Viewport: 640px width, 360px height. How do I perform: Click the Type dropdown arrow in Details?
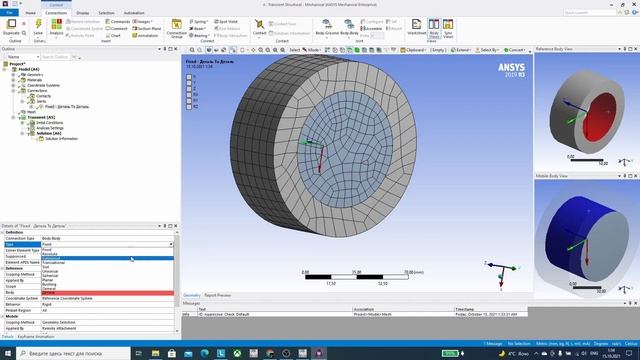[x=171, y=244]
